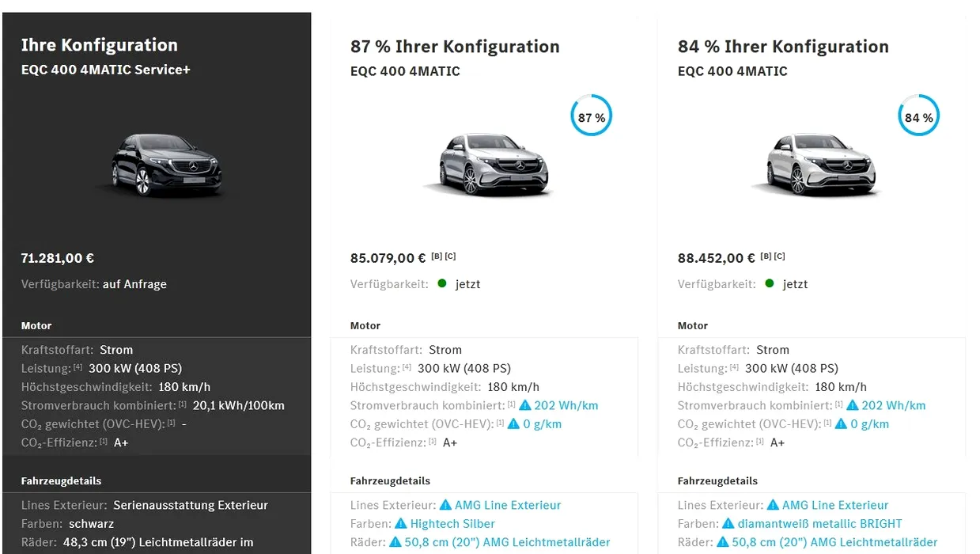
Task: Click the [B] footnote beside 85.079,00 €
Action: (436, 256)
